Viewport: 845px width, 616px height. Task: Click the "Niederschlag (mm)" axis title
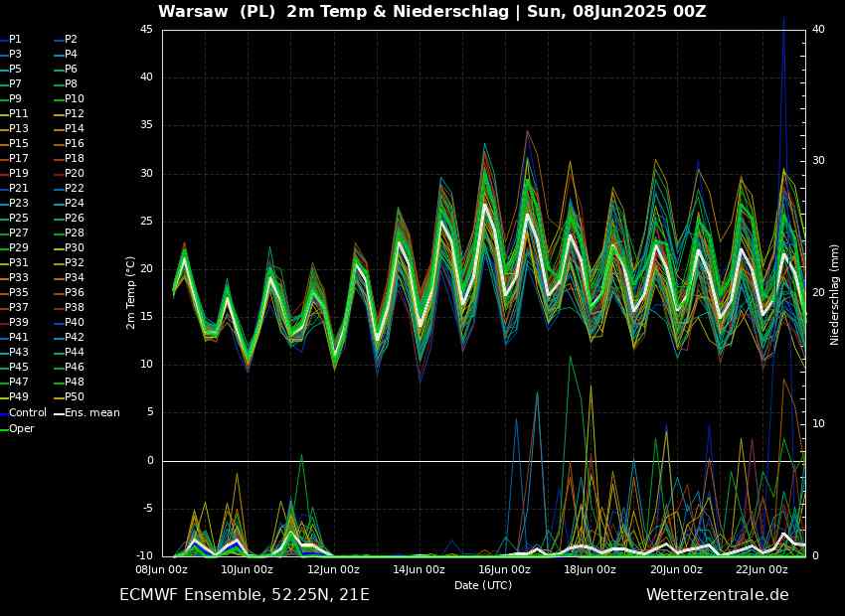tap(835, 294)
